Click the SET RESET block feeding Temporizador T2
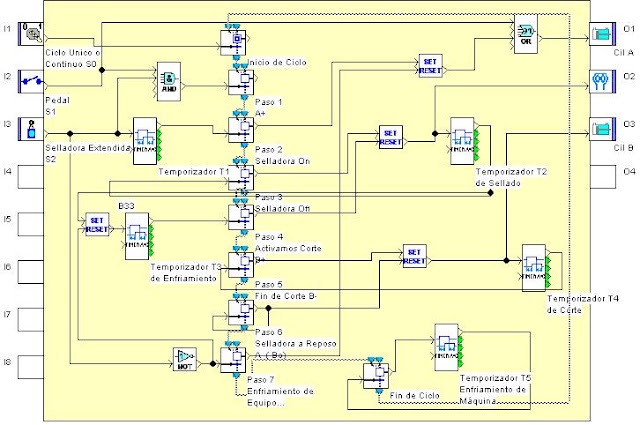640x425 pixels. click(391, 137)
